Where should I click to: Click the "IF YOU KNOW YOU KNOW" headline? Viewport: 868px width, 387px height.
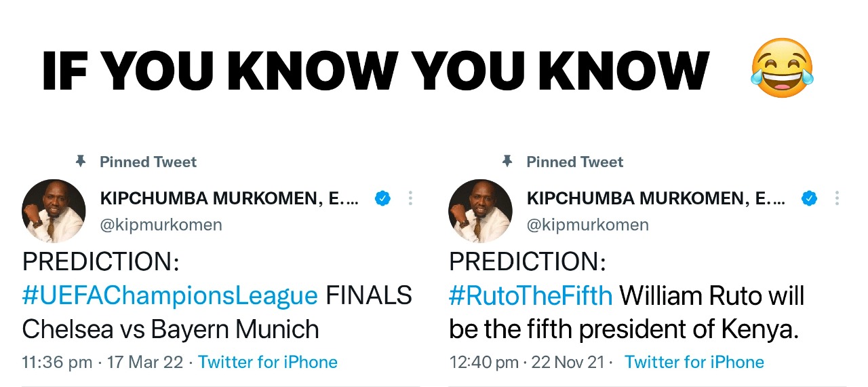[375, 71]
